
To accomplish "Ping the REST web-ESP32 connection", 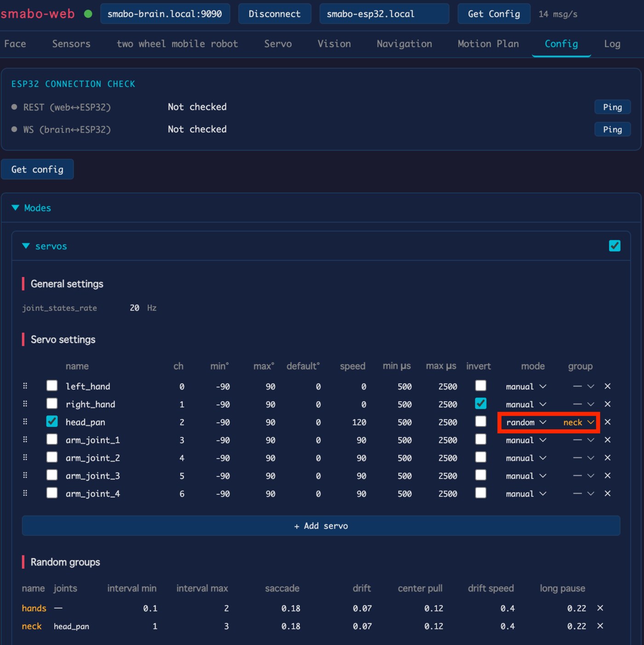I will (x=612, y=107).
